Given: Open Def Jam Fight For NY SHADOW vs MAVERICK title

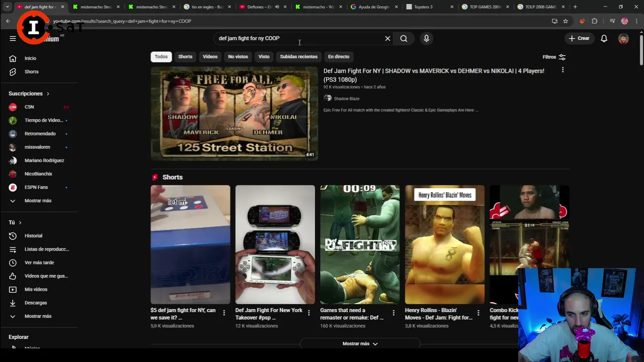Looking at the screenshot, I should pyautogui.click(x=434, y=75).
